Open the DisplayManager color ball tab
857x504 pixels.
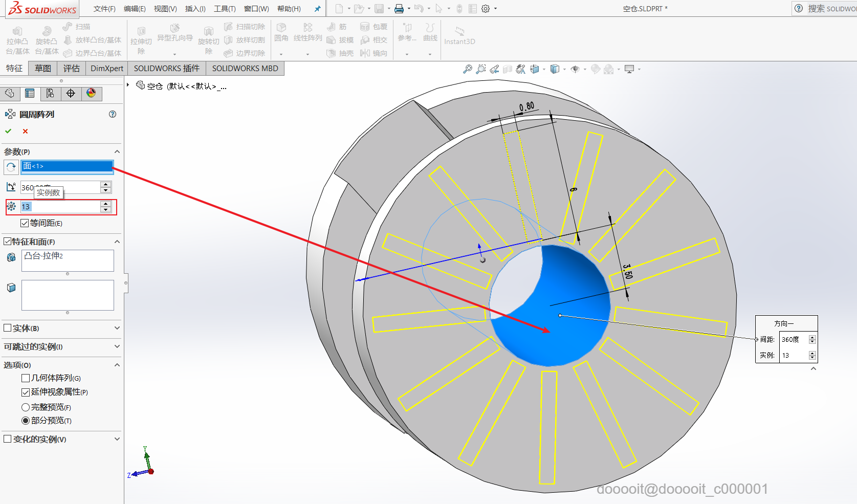(x=91, y=93)
